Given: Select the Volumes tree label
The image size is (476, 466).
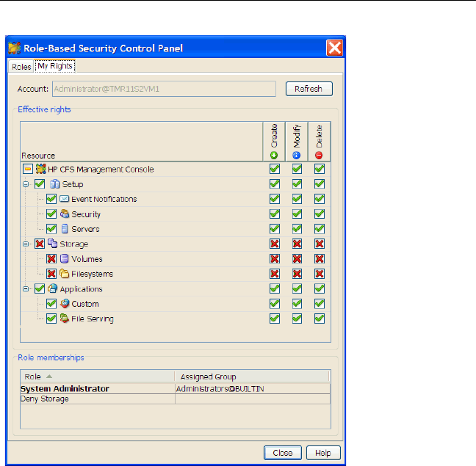Looking at the screenshot, I should [x=87, y=259].
